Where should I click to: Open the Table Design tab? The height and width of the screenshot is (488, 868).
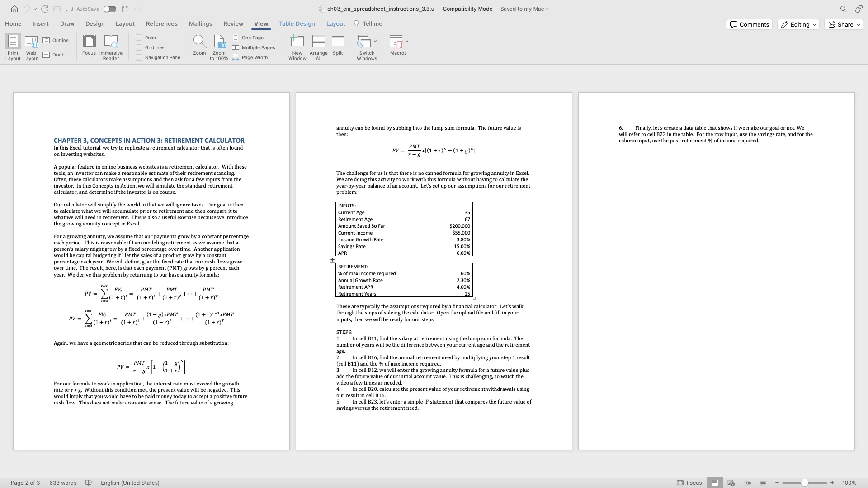point(297,23)
